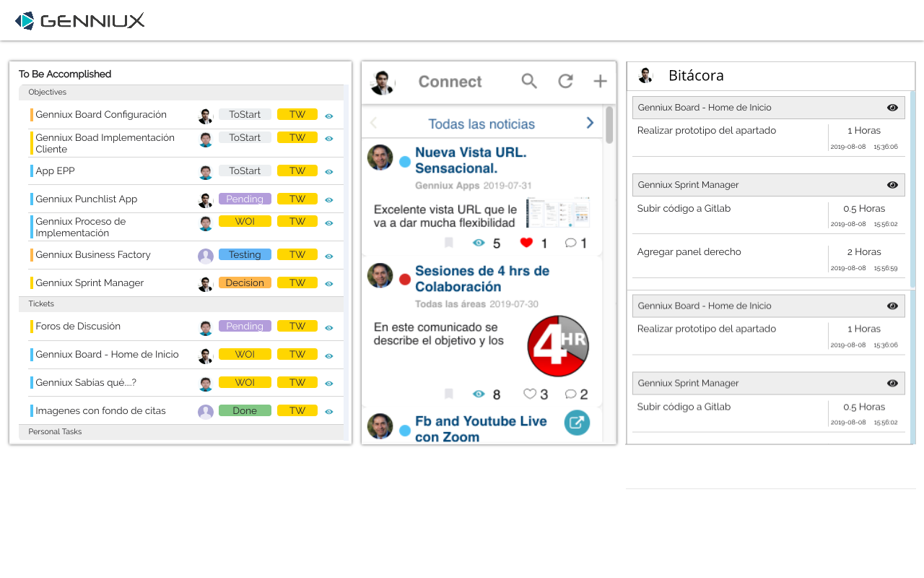Click the Connect feed scrollbar
The width and height of the screenshot is (924, 578).
tap(609, 125)
